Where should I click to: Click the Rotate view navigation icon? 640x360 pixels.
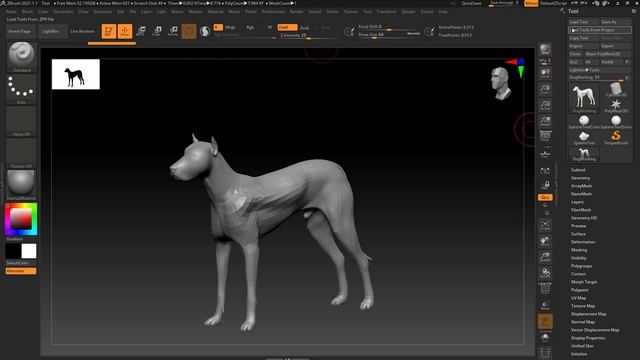pos(545,273)
